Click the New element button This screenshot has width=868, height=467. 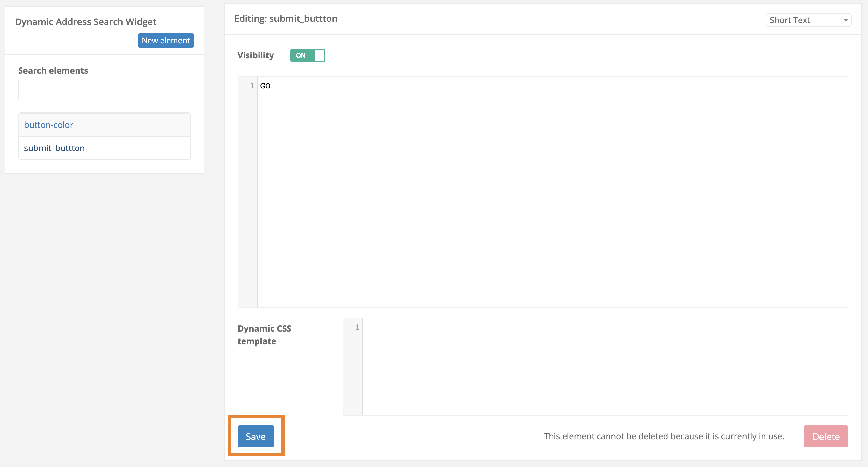[x=165, y=40]
